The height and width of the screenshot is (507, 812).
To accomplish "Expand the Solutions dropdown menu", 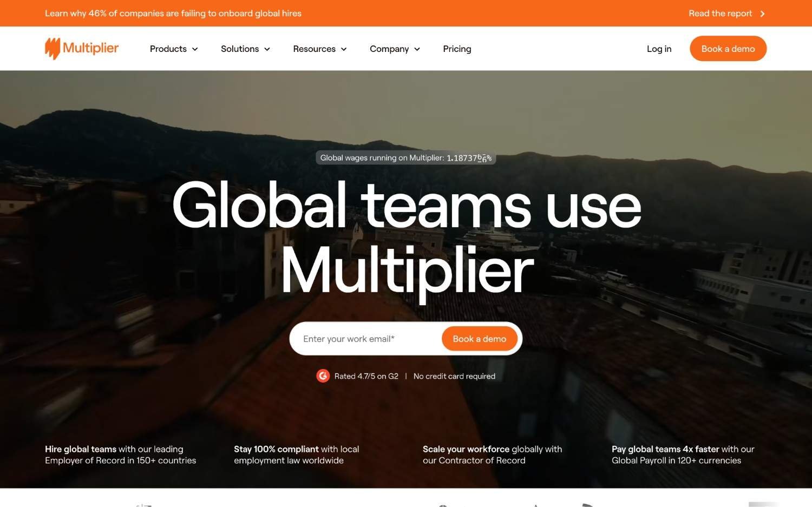I will tap(245, 49).
